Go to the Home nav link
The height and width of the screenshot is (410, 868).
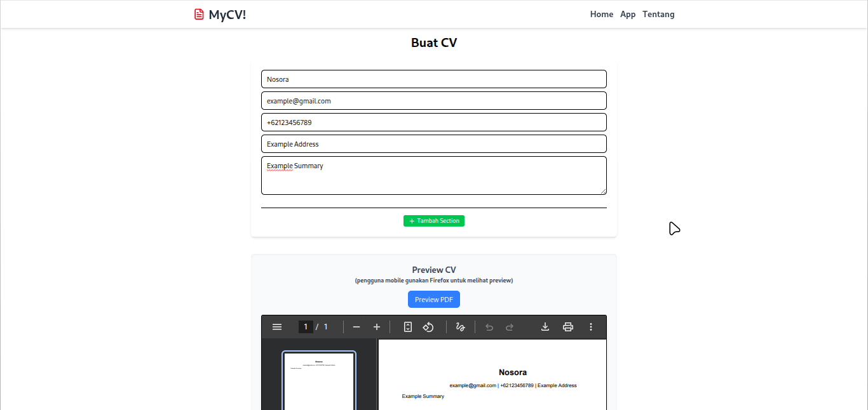pyautogui.click(x=602, y=14)
